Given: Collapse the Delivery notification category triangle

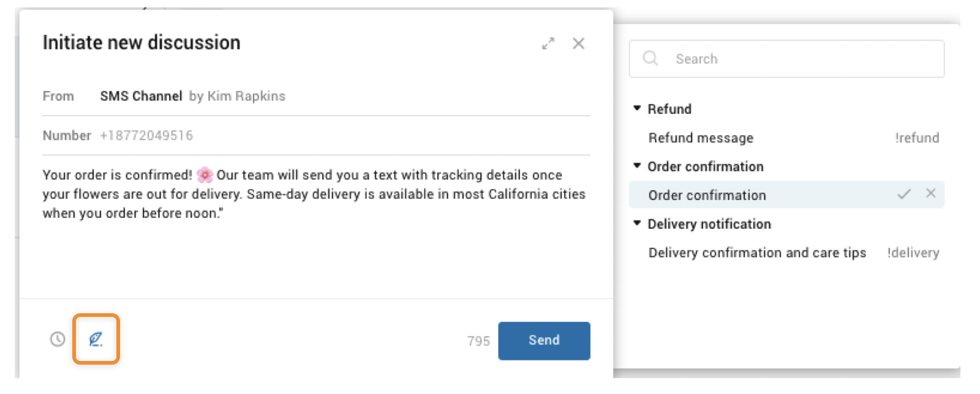Looking at the screenshot, I should (637, 223).
